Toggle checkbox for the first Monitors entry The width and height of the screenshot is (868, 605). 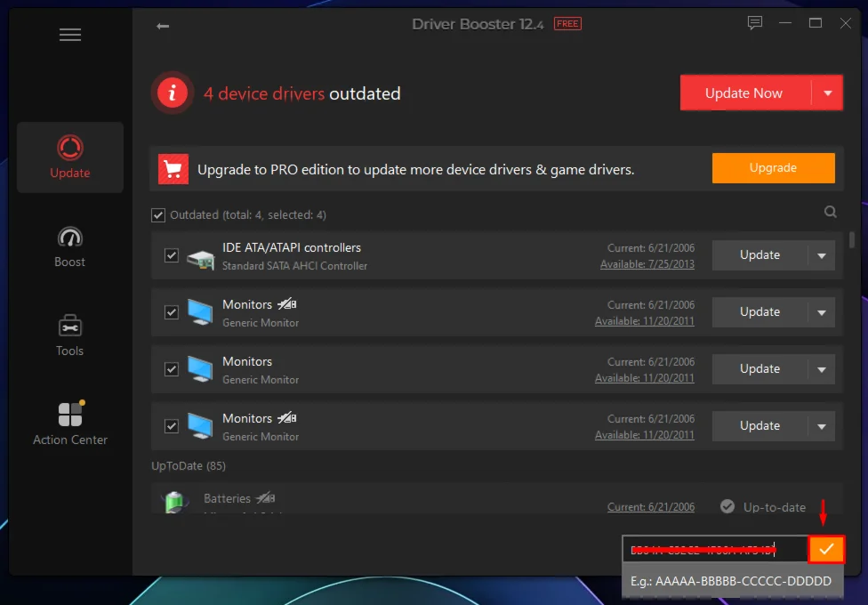[x=172, y=312]
